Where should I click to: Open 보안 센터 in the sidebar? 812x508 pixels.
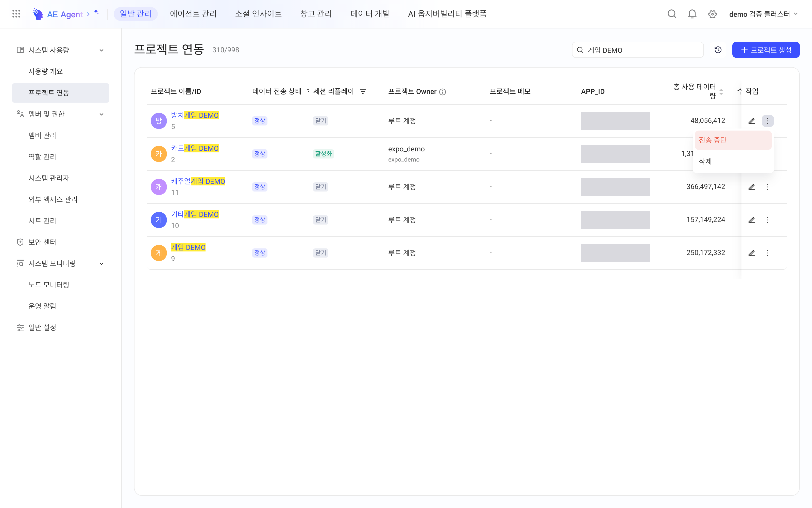coord(61,242)
